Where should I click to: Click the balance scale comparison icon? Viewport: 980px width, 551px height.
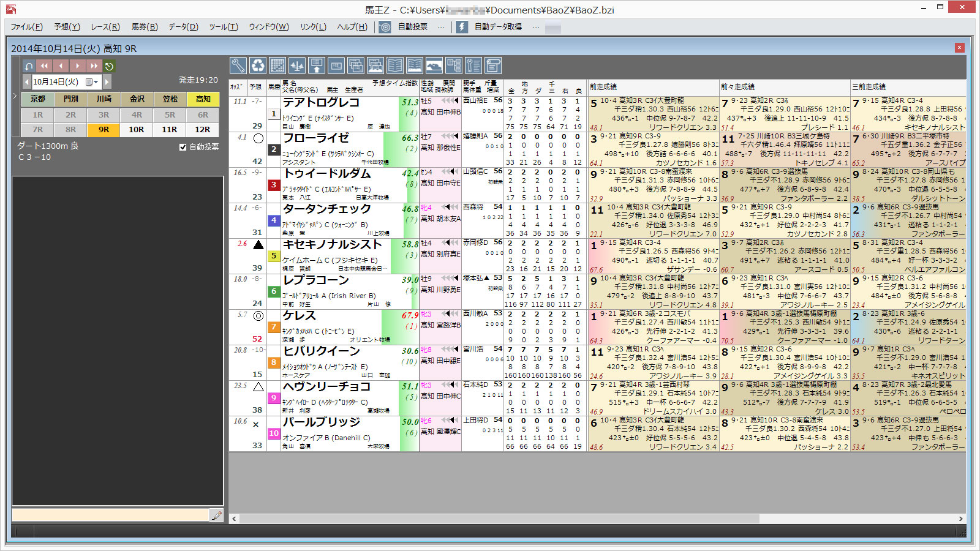(x=297, y=66)
